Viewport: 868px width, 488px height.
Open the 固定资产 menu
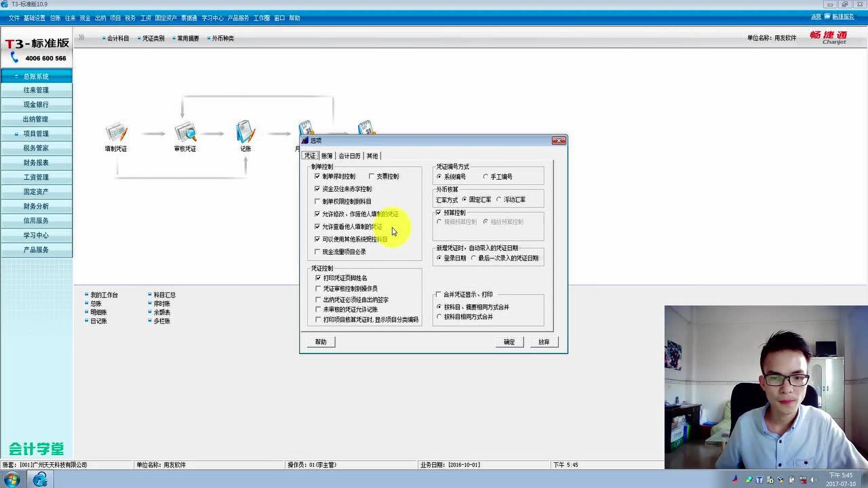[166, 18]
